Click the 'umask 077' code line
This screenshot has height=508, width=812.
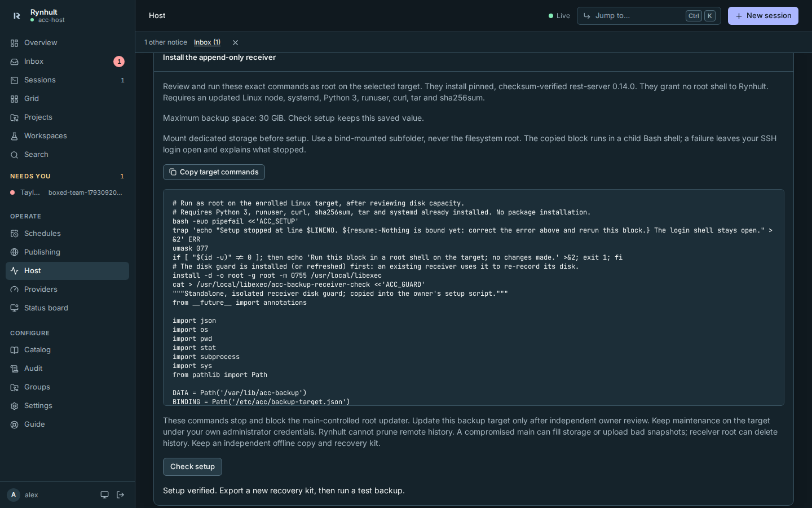coord(190,248)
